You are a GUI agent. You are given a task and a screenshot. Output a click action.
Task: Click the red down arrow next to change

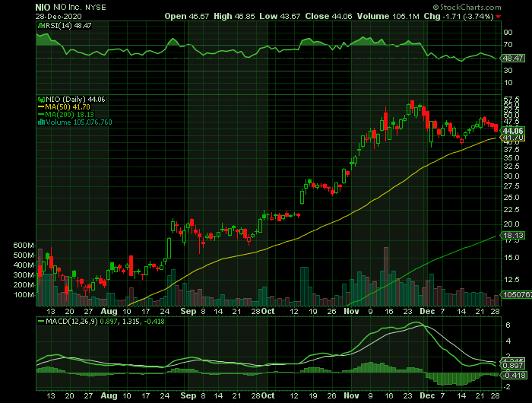(498, 17)
